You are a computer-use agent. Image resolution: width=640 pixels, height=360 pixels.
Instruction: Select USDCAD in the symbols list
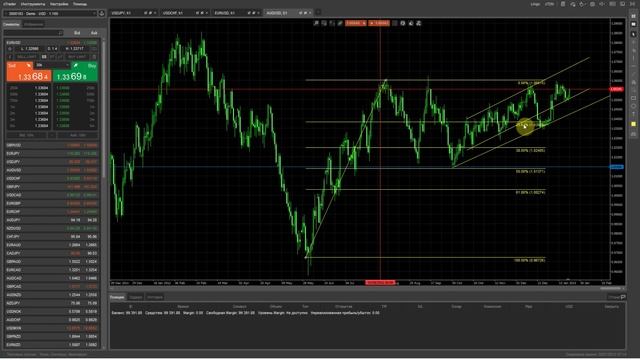(x=52, y=195)
